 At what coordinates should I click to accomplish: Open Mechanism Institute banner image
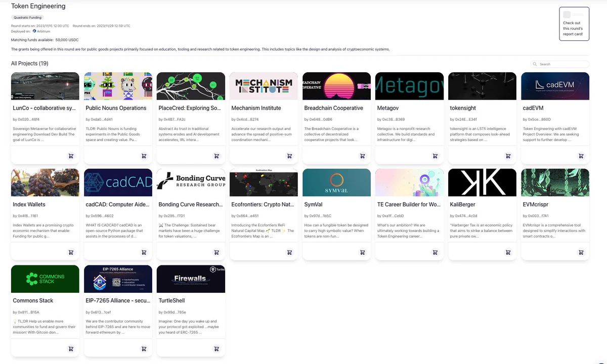point(264,86)
